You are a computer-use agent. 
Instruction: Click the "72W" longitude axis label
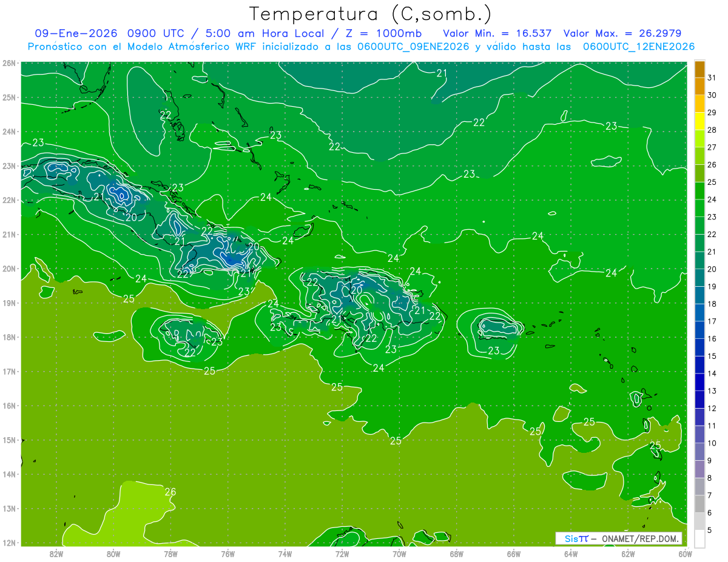tap(342, 554)
